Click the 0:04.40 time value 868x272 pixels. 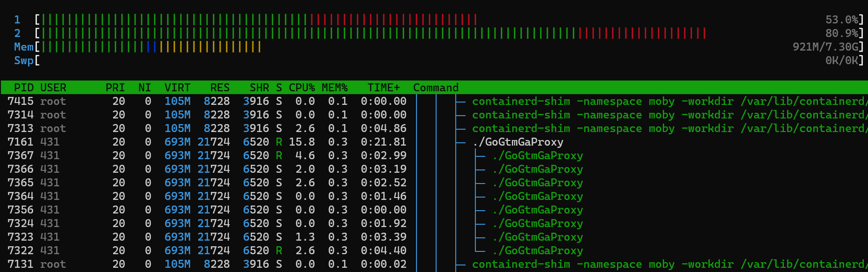pyautogui.click(x=384, y=250)
